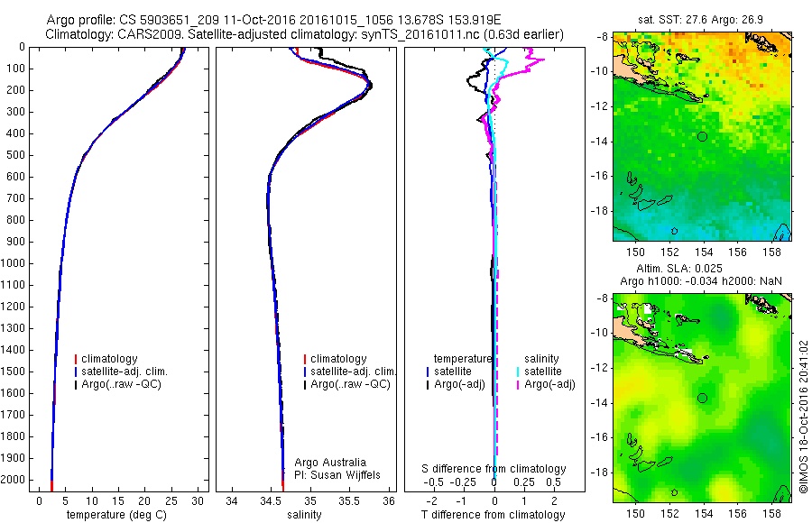Click 'Argo(..raw -QC)' legend entry in temperature panel
This screenshot has width=812, height=523.
click(121, 384)
